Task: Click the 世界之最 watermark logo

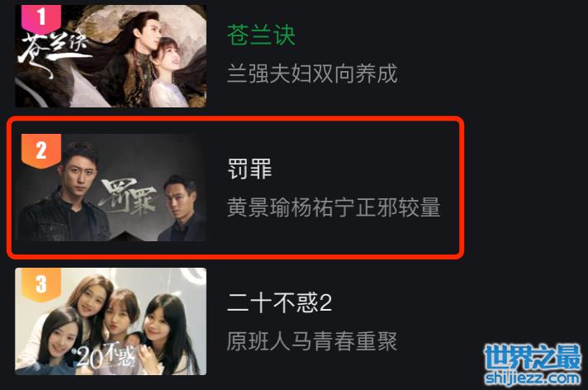Action: [533, 358]
